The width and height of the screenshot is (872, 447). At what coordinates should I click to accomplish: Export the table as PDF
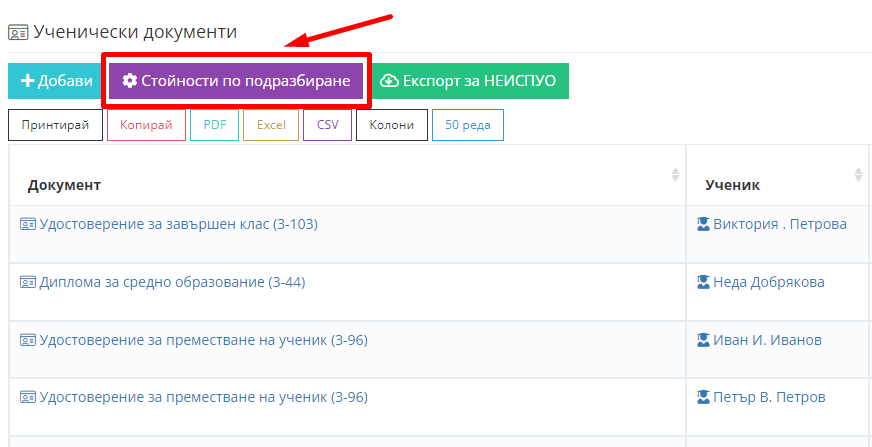(x=215, y=125)
